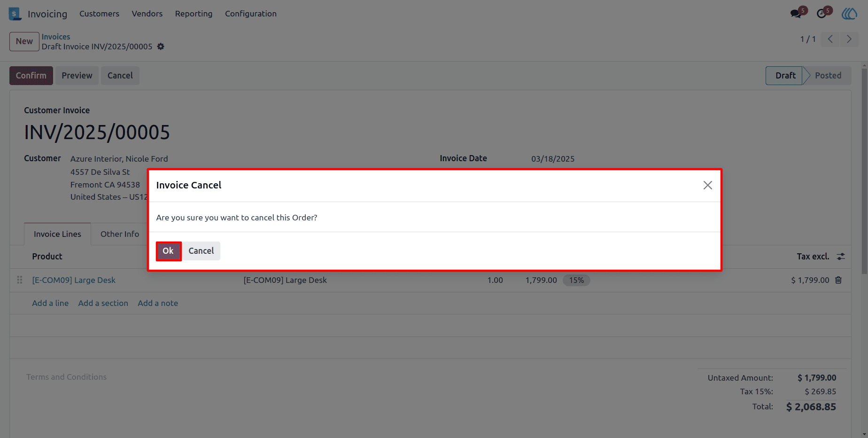Open the Configuration menu
The image size is (868, 438).
coord(251,14)
